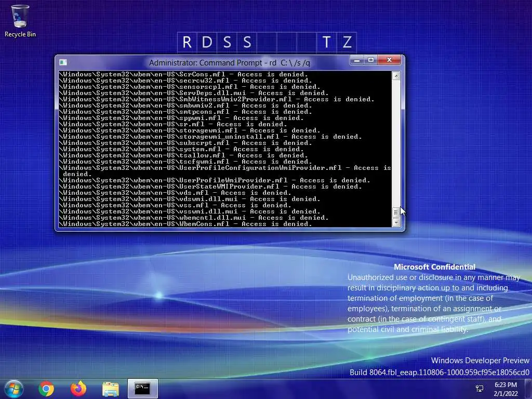The height and width of the screenshot is (399, 532).
Task: Minimize the Command Prompt window
Action: (356, 60)
